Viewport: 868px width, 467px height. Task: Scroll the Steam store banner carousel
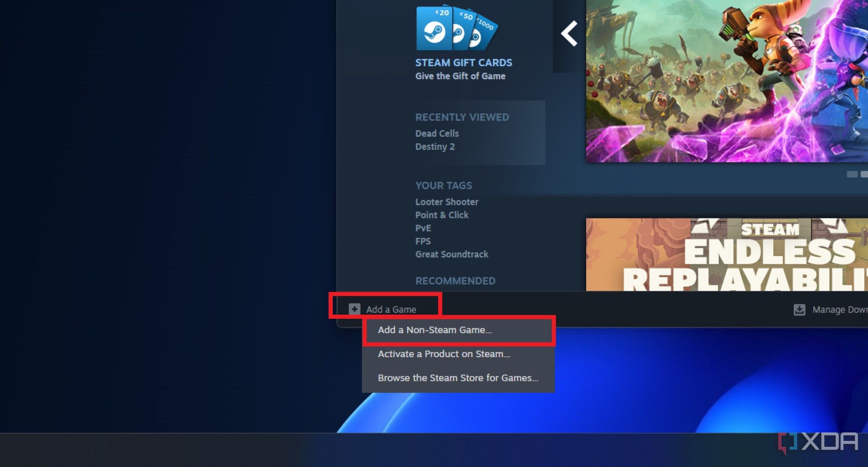pos(569,33)
